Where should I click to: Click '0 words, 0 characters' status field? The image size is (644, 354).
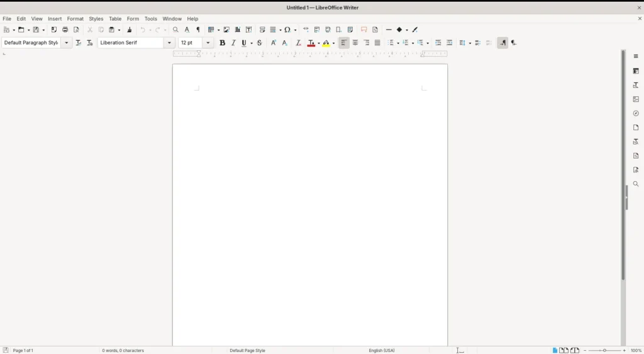coord(123,350)
